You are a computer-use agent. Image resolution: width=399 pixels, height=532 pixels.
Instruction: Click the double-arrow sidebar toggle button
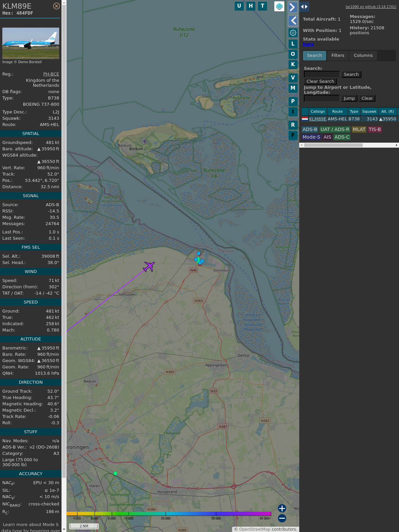[x=304, y=7]
